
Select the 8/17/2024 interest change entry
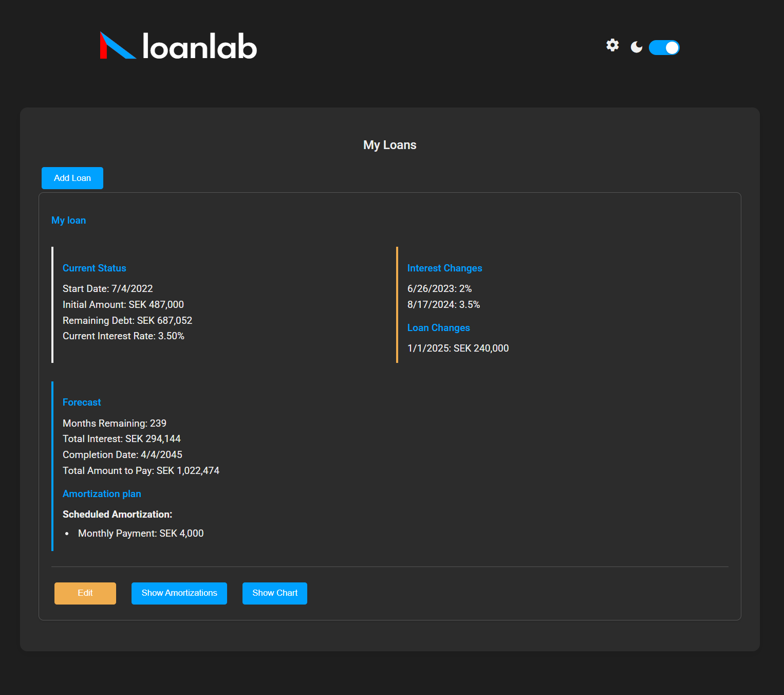[x=443, y=304]
